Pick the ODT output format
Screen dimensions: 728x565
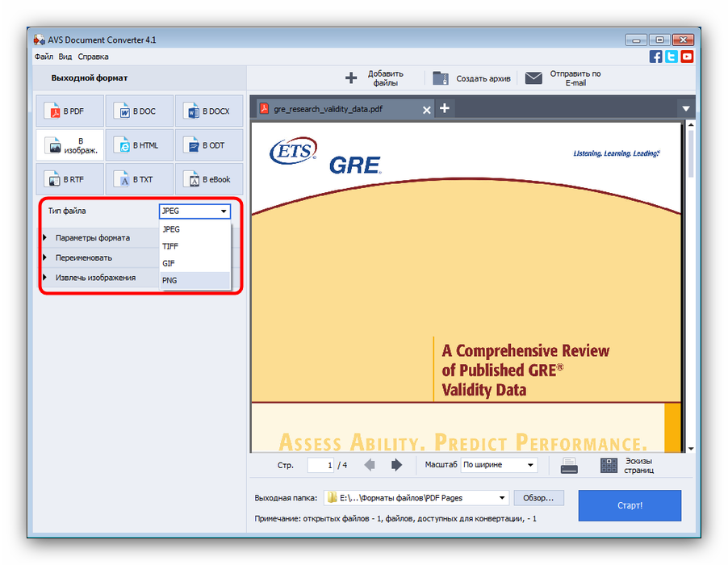coord(208,145)
